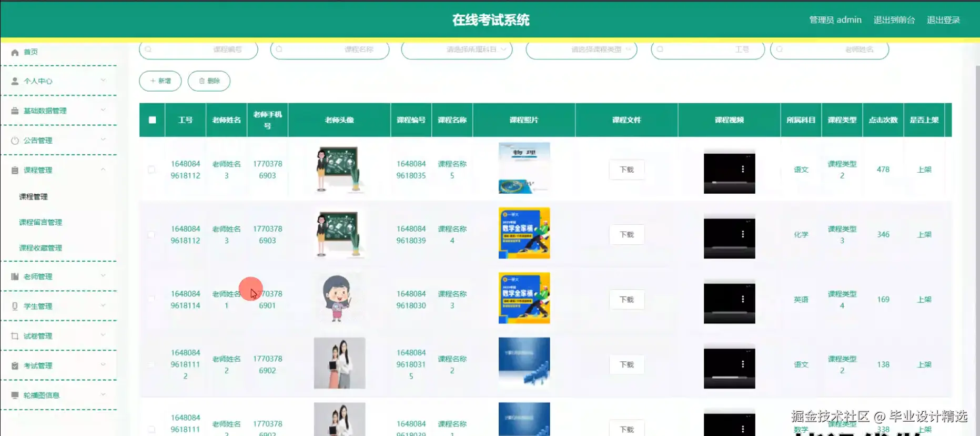Click the 删除 button
Viewport: 980px width, 436px height.
pyautogui.click(x=209, y=81)
